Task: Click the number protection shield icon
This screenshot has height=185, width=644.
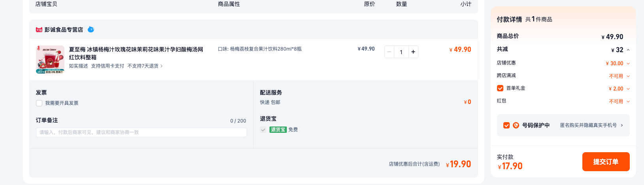Action: point(516,125)
